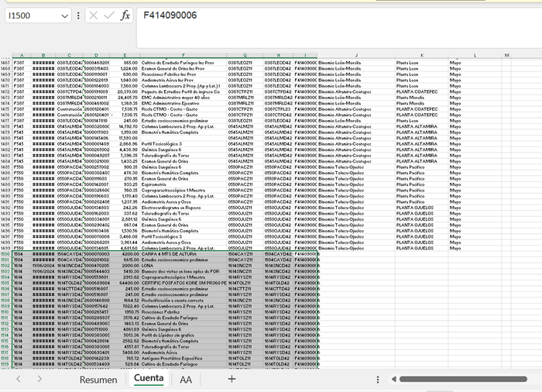Screen dimensions: 542x392
Task: Select the Cuenta sheet tab
Action: pos(148,379)
